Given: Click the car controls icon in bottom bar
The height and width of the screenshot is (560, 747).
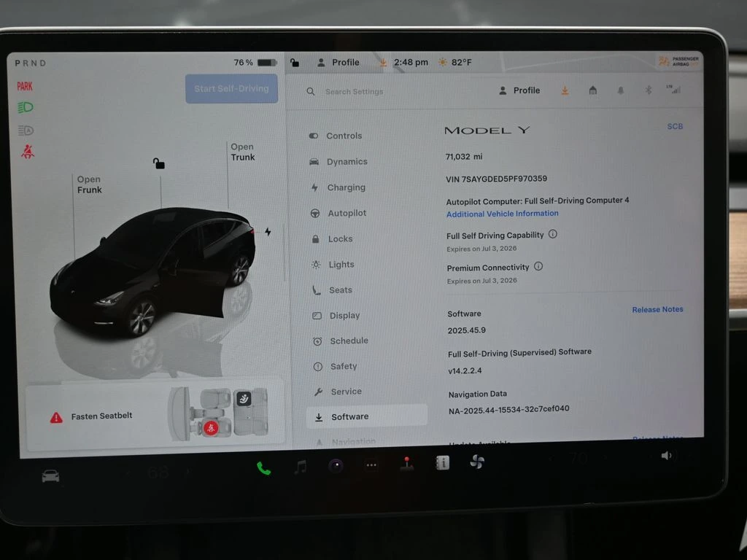Looking at the screenshot, I should [x=50, y=476].
